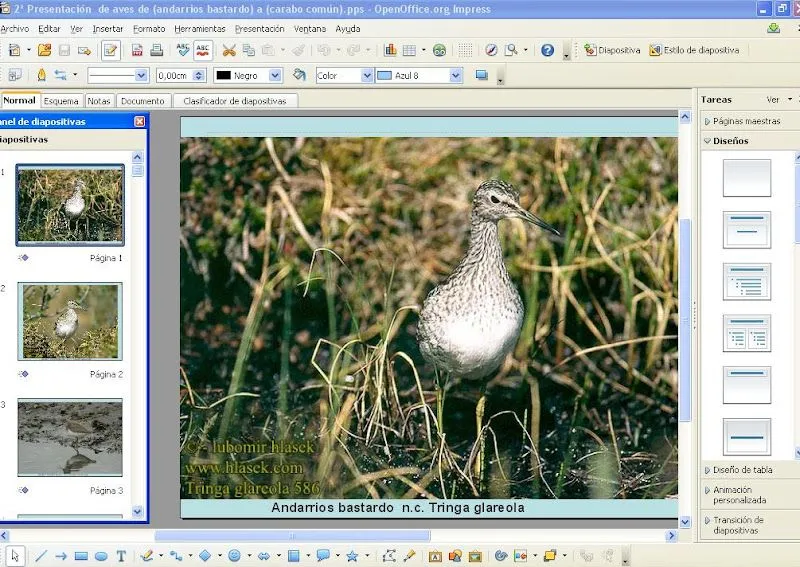Open the Navigator compass icon

pyautogui.click(x=491, y=50)
